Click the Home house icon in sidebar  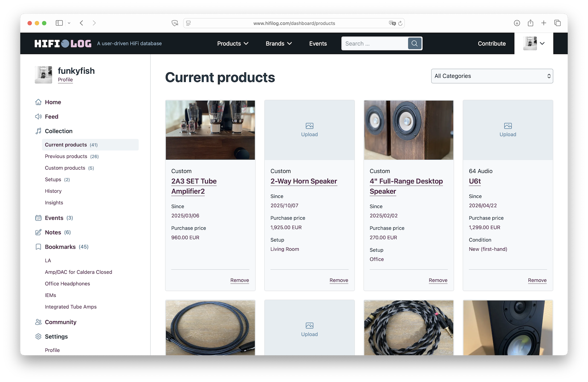point(38,102)
